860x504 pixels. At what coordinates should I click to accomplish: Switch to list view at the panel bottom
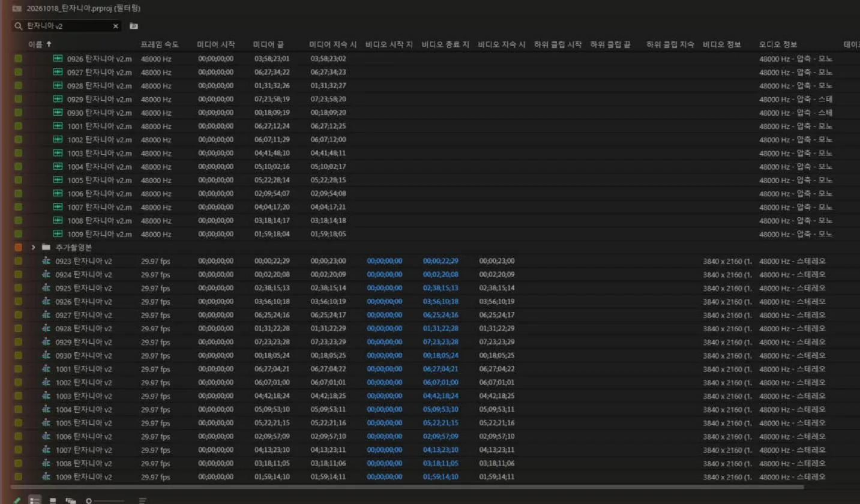(35, 500)
